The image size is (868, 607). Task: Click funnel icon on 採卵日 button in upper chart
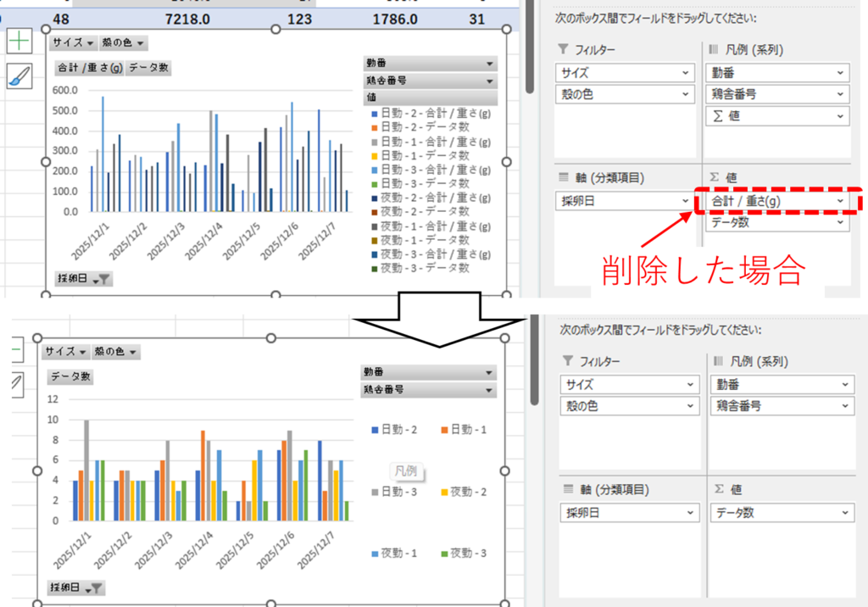(103, 279)
